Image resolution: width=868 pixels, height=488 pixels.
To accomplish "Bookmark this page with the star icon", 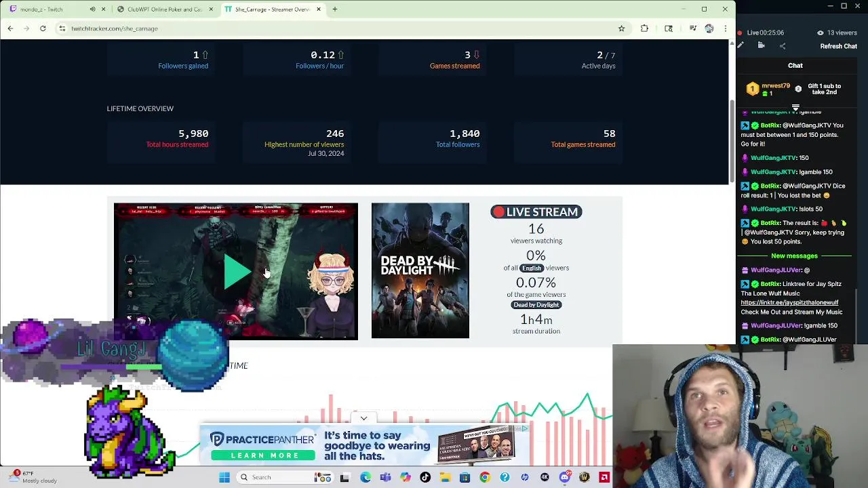I will [621, 28].
